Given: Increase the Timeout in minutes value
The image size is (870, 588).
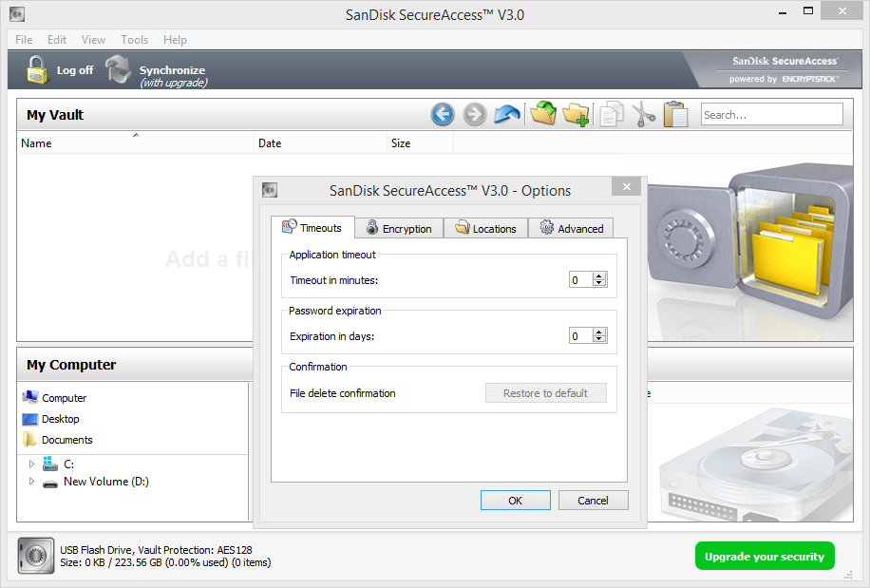Looking at the screenshot, I should coord(598,276).
